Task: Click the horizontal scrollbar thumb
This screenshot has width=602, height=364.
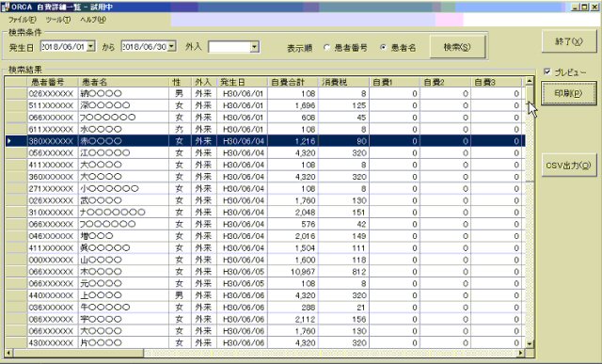Action: 78,353
